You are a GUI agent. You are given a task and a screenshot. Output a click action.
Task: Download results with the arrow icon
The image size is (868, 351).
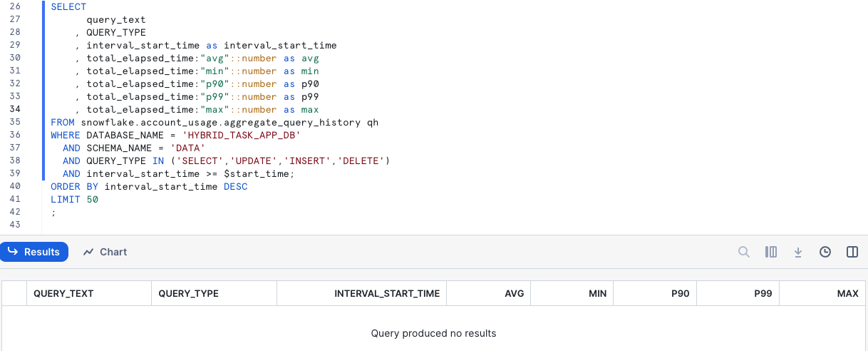[x=798, y=252]
